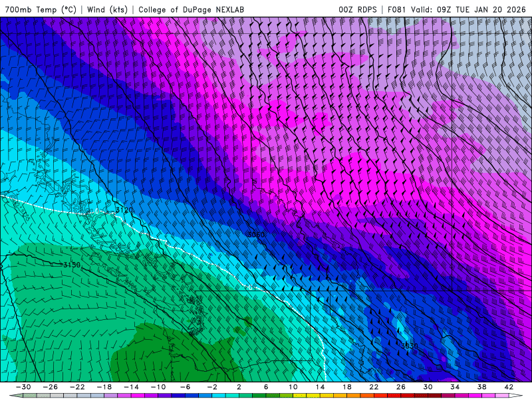Click the 'College of DuPage NEXLAB' text
532x399 pixels.
pyautogui.click(x=191, y=9)
